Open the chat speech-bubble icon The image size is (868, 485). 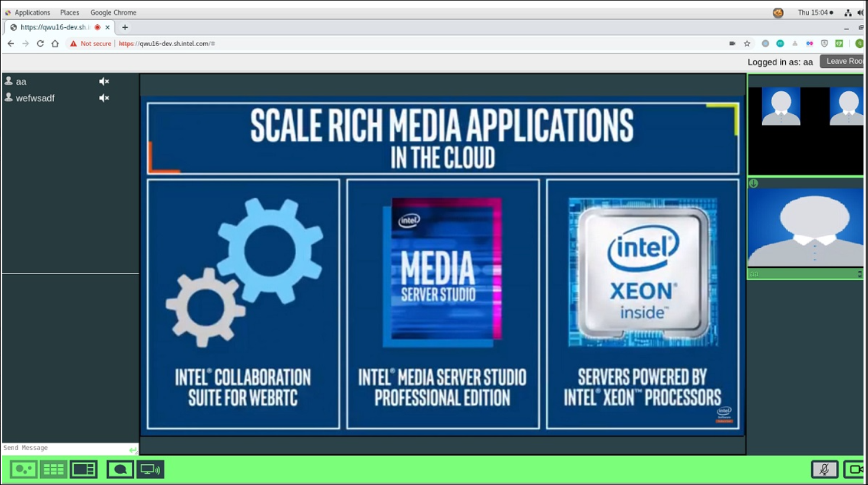click(x=120, y=470)
